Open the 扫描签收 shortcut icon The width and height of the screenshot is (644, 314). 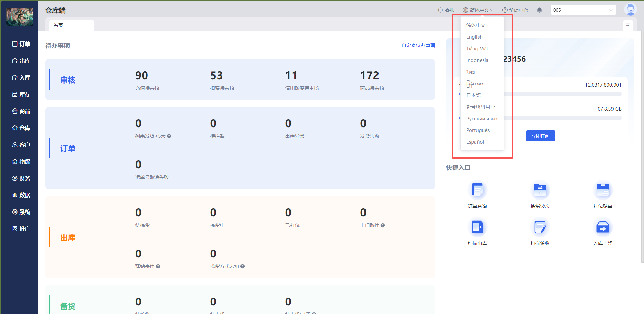[540, 227]
